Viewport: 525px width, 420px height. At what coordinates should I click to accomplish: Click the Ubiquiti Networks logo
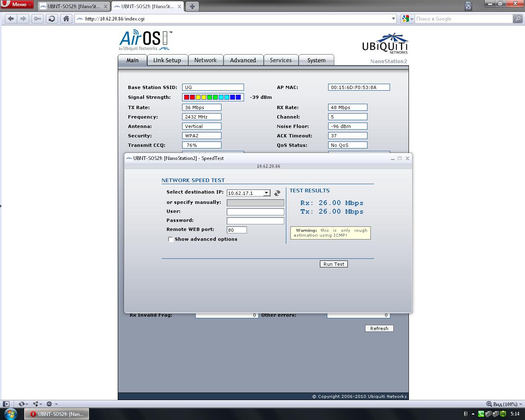[385, 43]
